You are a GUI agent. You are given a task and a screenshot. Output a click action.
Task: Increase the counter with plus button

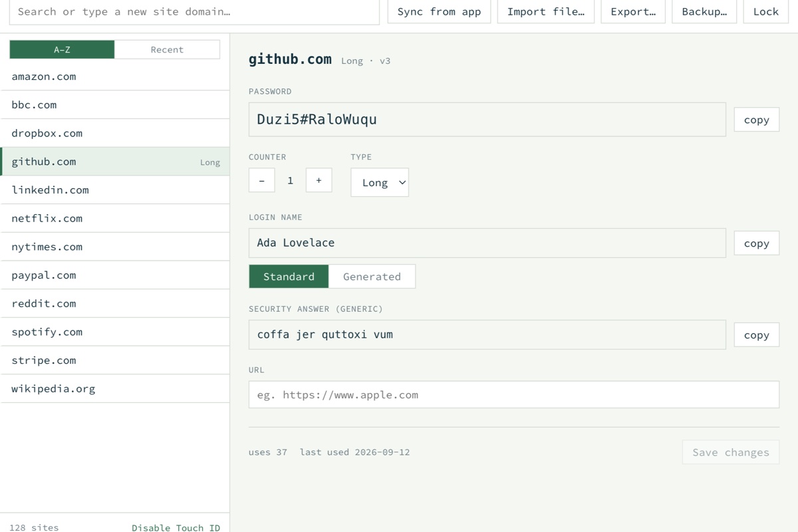click(319, 180)
